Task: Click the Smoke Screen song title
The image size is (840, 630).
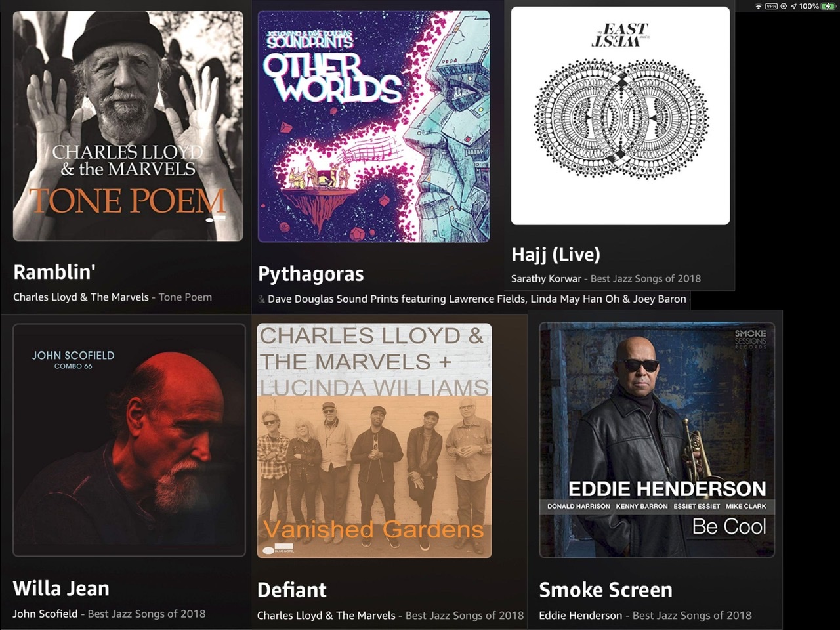Action: tap(606, 590)
